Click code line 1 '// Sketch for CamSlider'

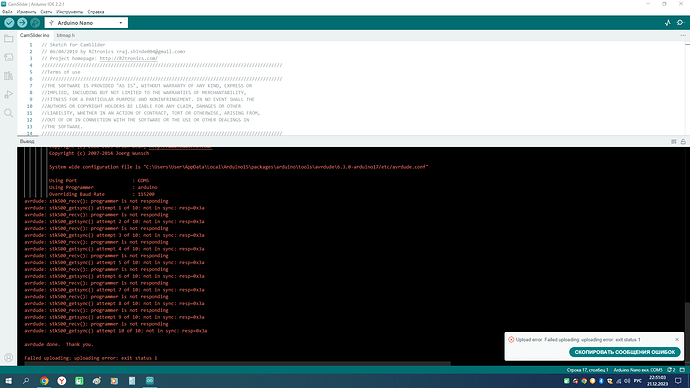tap(73, 45)
